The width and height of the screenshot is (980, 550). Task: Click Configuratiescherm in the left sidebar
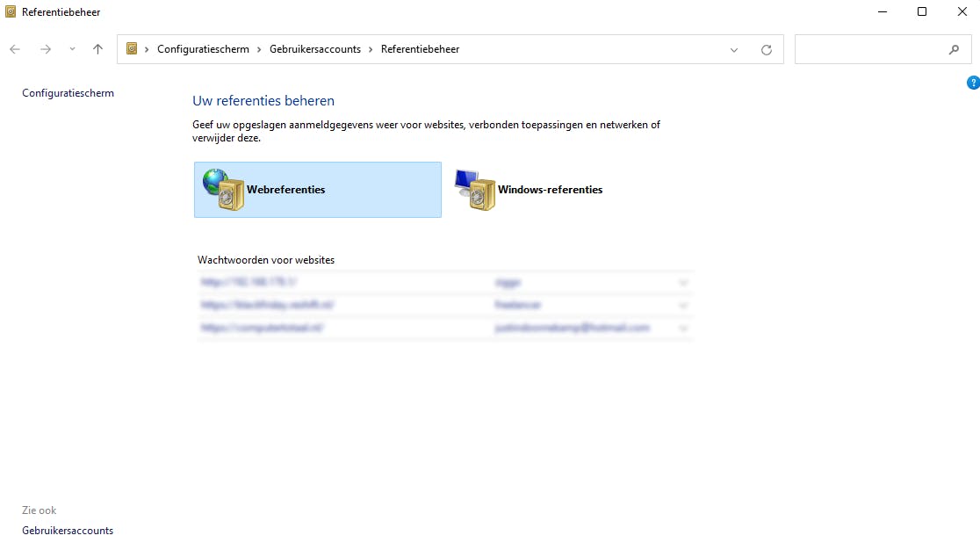pos(68,92)
